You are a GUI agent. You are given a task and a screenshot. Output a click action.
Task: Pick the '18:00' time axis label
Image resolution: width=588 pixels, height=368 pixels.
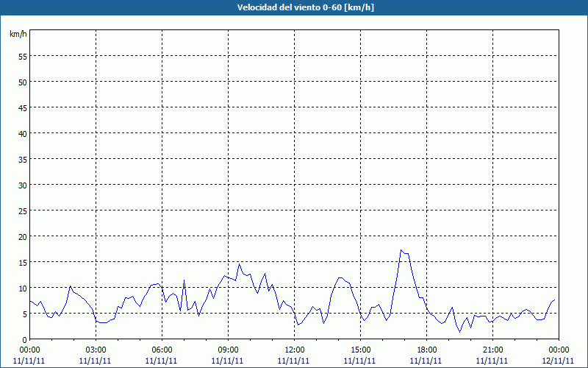click(427, 350)
